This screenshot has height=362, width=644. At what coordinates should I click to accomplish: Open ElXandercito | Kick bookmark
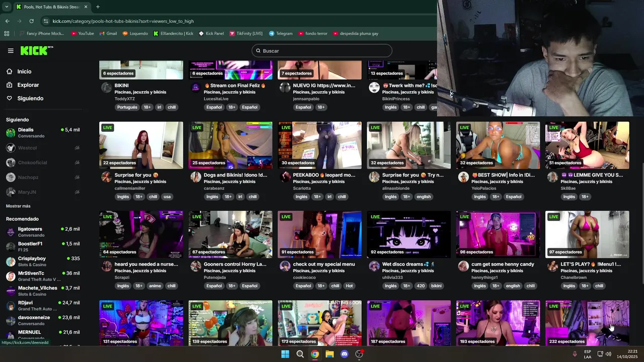173,34
